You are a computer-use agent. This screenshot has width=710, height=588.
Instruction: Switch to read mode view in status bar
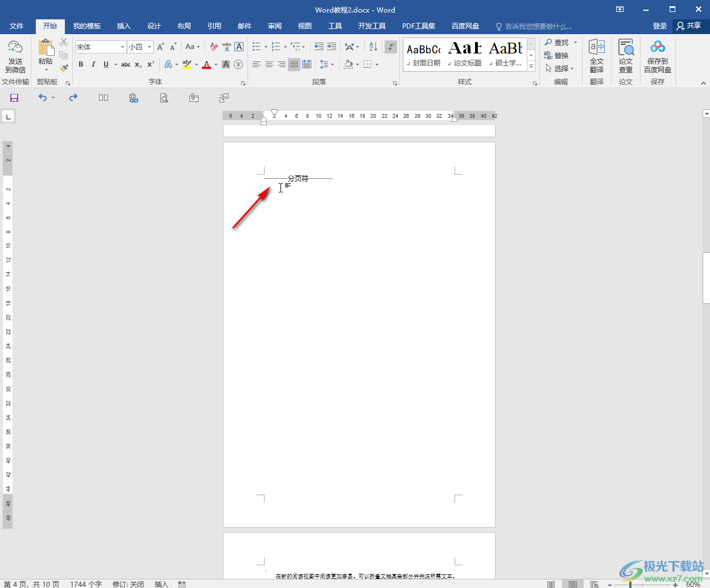click(x=551, y=584)
